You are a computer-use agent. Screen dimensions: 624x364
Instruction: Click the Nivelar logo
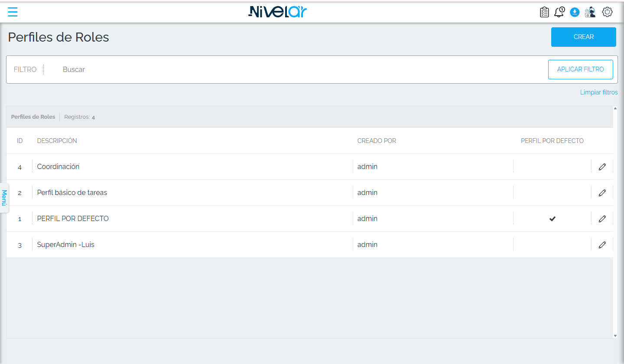point(277,12)
